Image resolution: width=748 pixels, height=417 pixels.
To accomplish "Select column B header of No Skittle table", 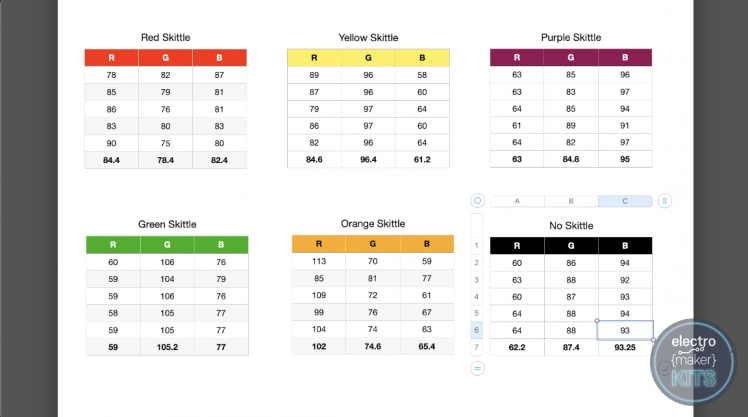I will pos(571,201).
